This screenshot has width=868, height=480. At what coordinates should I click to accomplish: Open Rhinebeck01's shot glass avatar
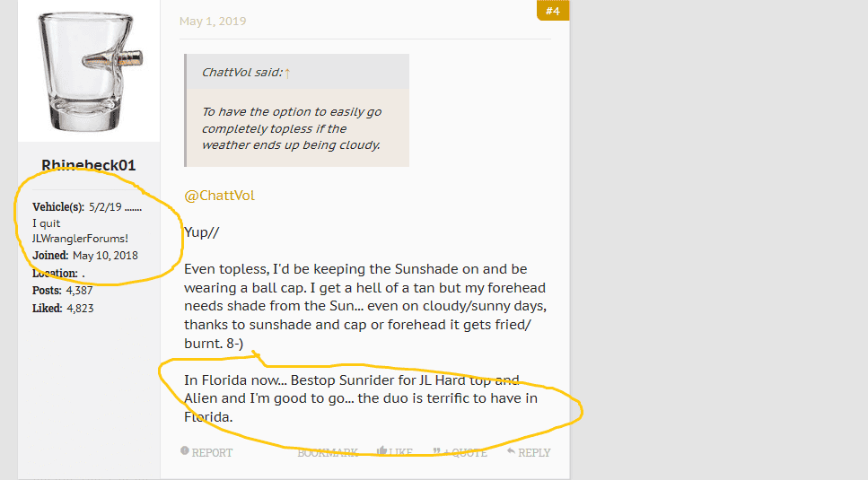[x=89, y=71]
